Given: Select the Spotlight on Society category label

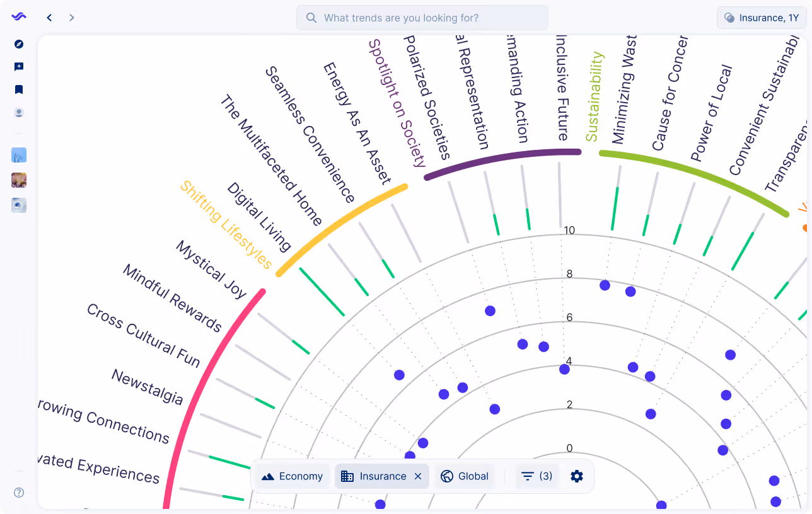Looking at the screenshot, I should pos(397,103).
